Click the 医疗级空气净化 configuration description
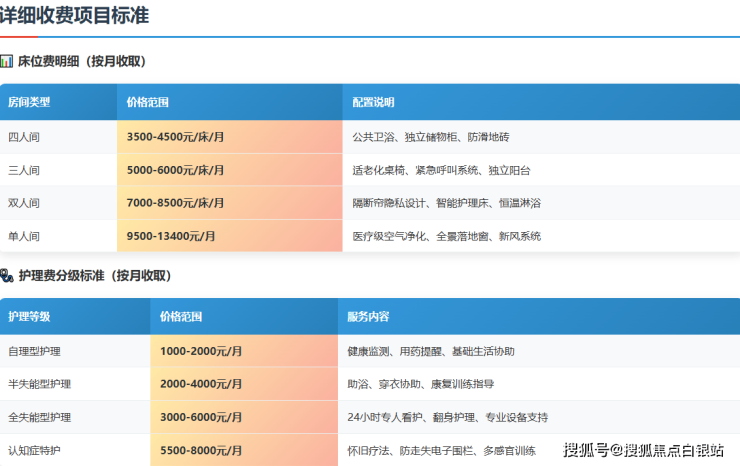This screenshot has height=466, width=740. click(391, 237)
